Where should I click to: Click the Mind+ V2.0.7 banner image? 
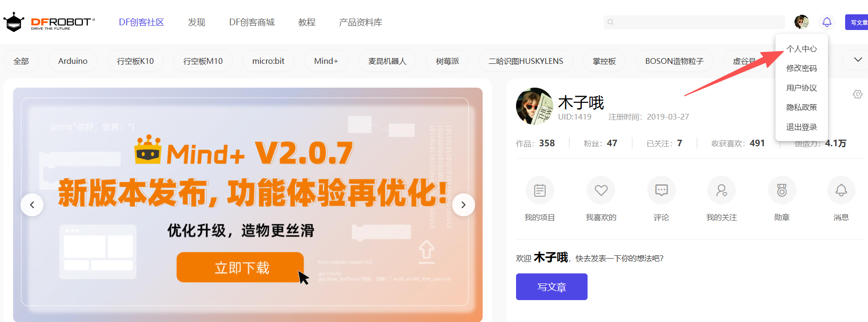pos(248,205)
